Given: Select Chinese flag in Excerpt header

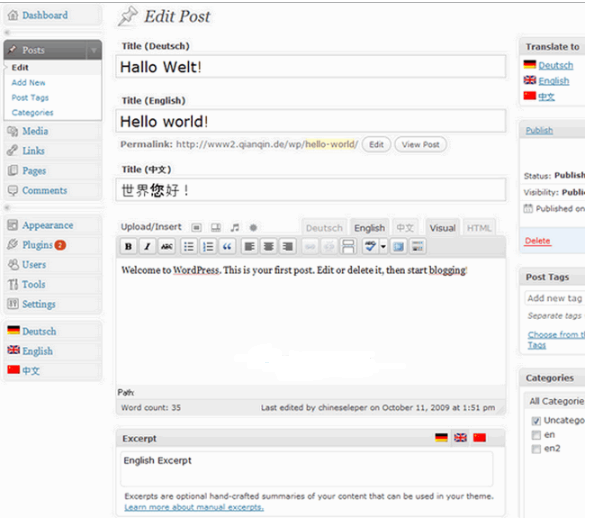Looking at the screenshot, I should point(480,438).
